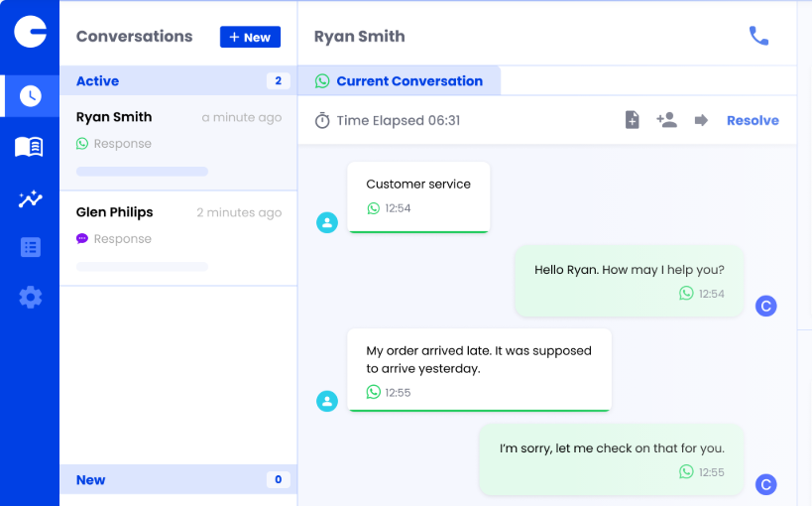Click the Ryan Smith header name
Image resolution: width=812 pixels, height=506 pixels.
click(359, 37)
